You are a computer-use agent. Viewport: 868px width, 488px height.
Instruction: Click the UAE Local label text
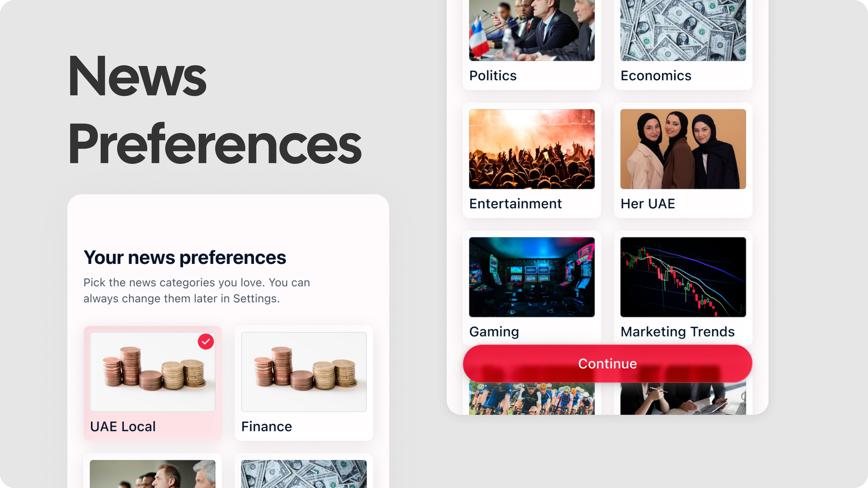pyautogui.click(x=123, y=426)
